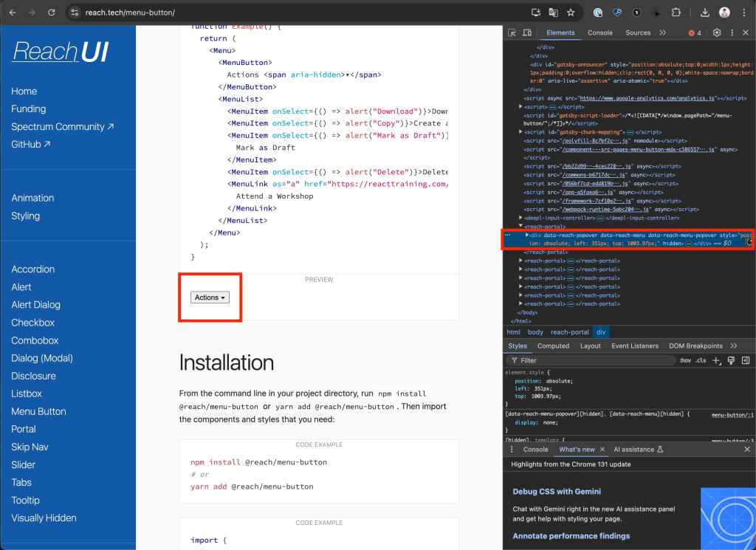This screenshot has height=550, width=756.
Task: Click the new style rule plus icon
Action: click(715, 360)
